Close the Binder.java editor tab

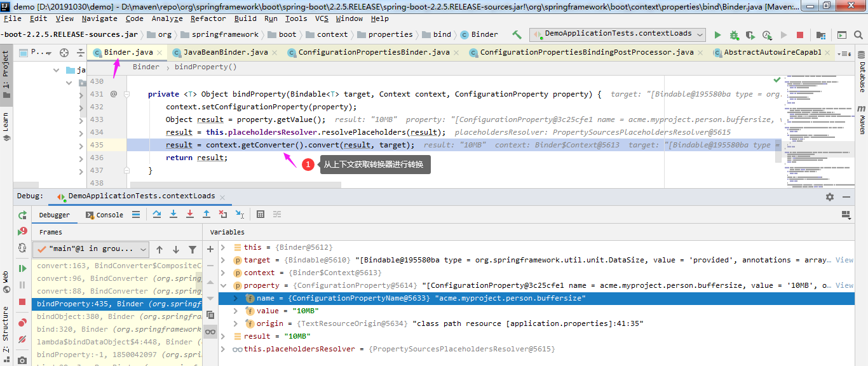coord(158,53)
